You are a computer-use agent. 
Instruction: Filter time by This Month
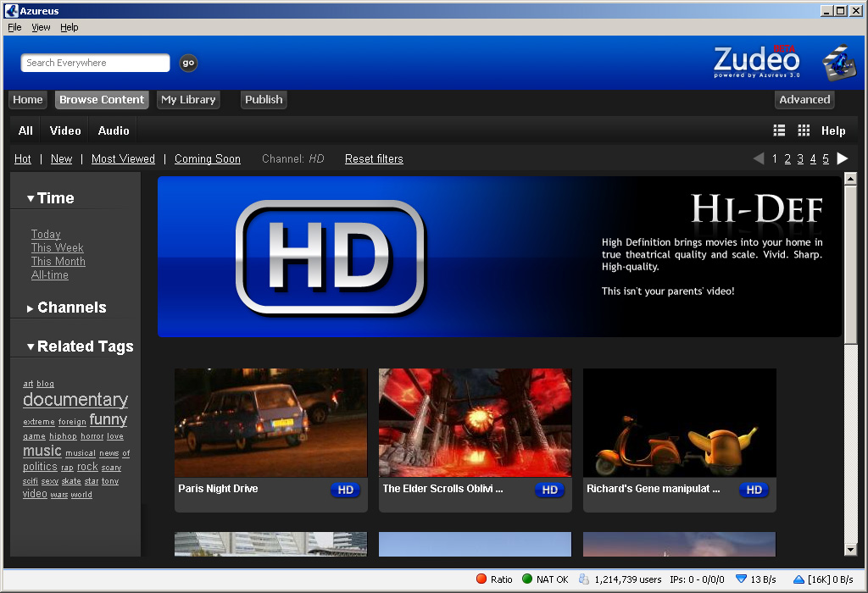coord(58,261)
